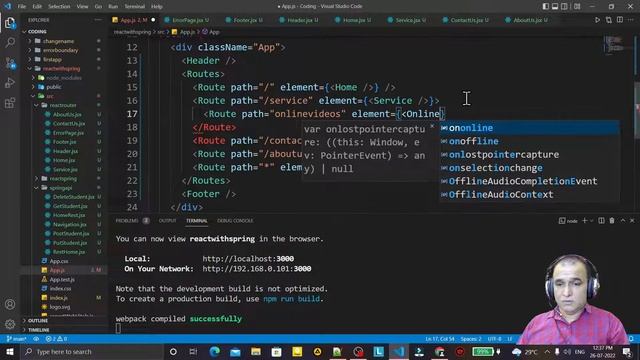Image resolution: width=640 pixels, height=360 pixels.
Task: Open network URL 192.168.0.101:3000 link
Action: point(257,269)
